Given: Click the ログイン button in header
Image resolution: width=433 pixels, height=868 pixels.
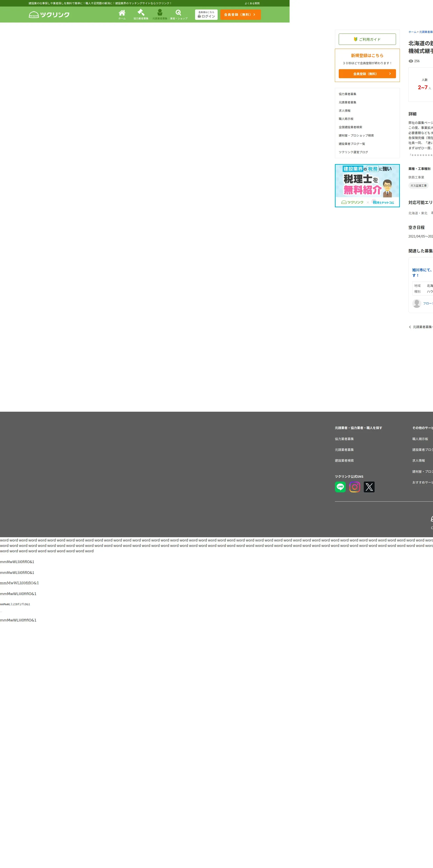Looking at the screenshot, I should point(206,14).
